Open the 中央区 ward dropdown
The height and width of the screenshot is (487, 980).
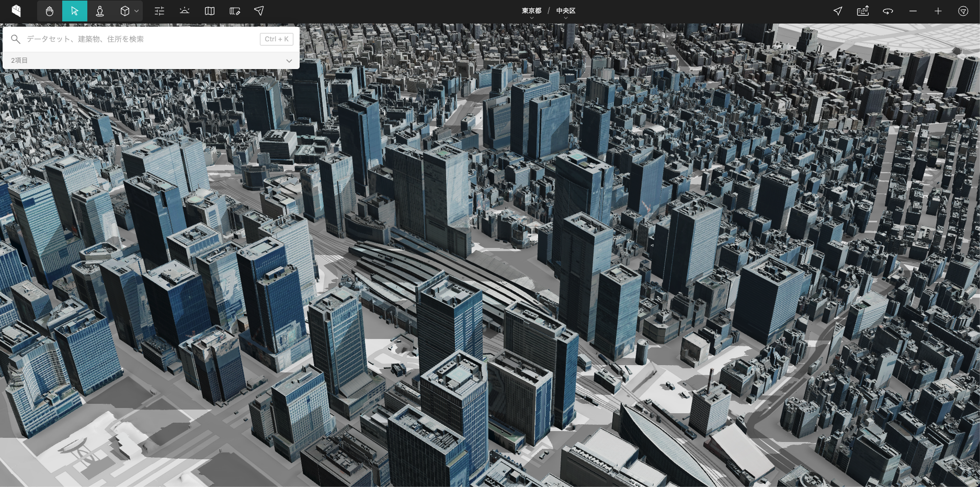click(x=566, y=12)
